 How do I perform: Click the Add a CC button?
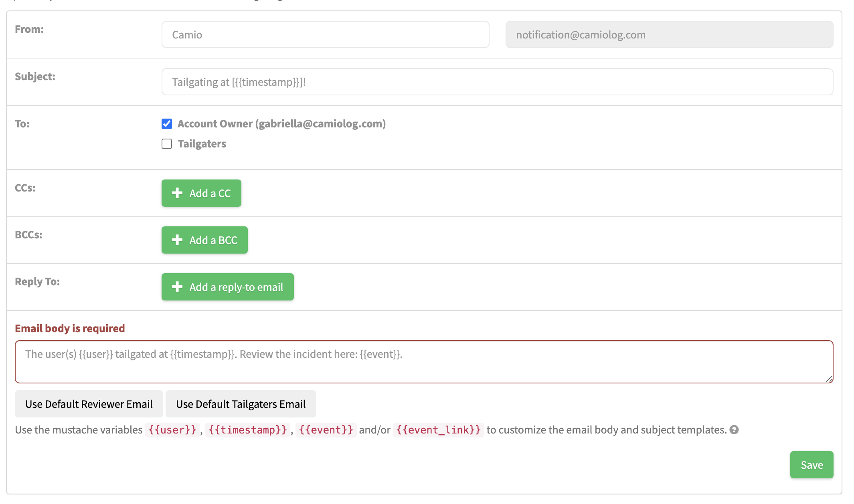pyautogui.click(x=201, y=193)
